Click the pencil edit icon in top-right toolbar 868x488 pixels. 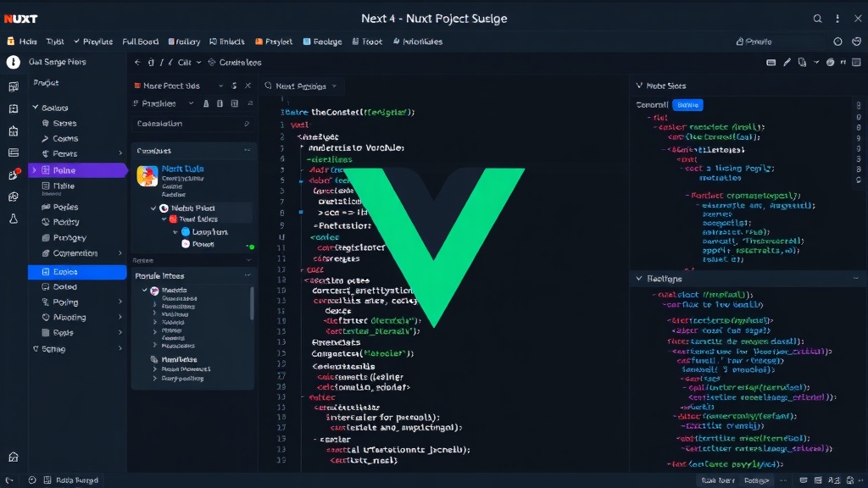pyautogui.click(x=787, y=63)
